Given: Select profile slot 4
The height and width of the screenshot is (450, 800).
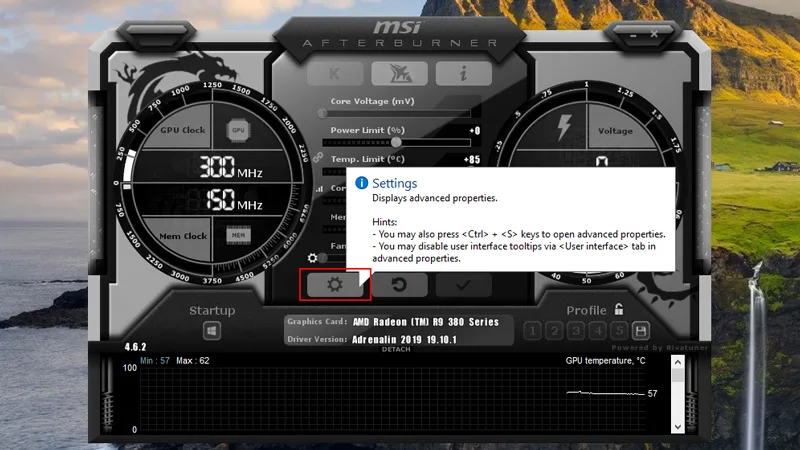Looking at the screenshot, I should click(x=598, y=331).
